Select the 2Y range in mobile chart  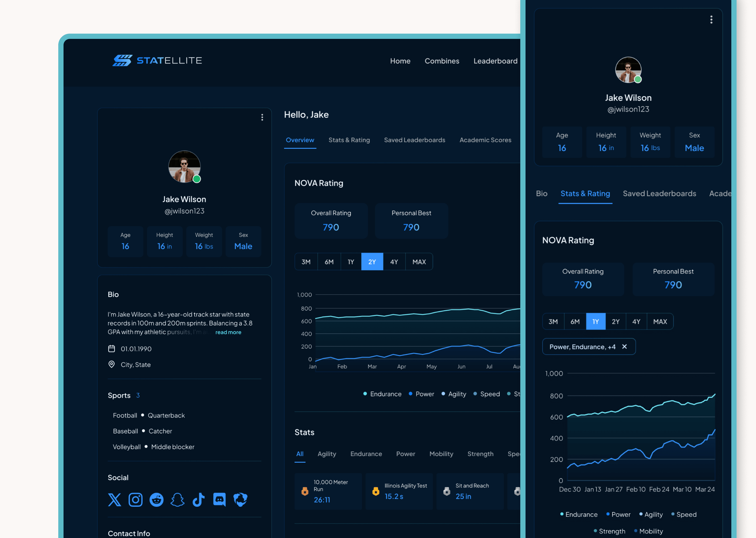(616, 321)
